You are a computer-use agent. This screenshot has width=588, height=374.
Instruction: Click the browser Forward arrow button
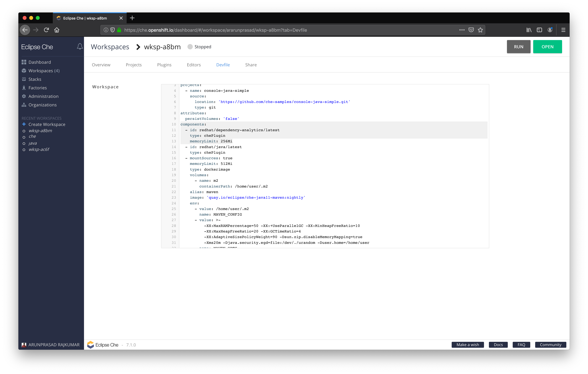[36, 30]
